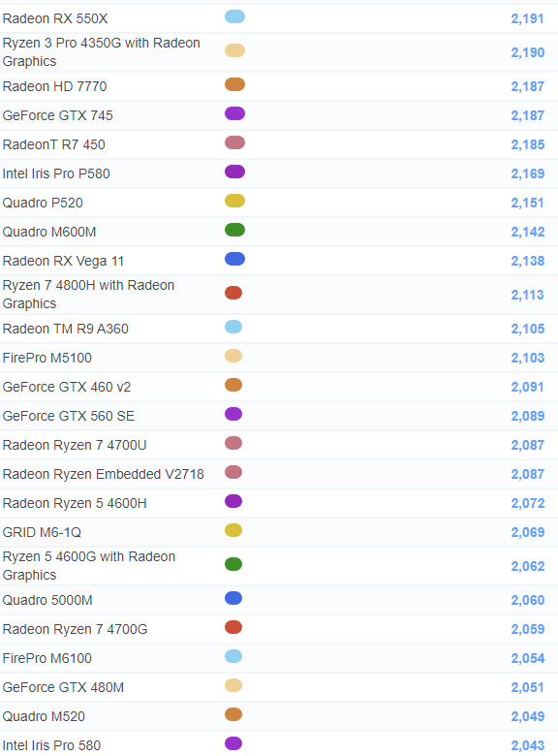Click score 2,187 in Radeon HD 7770 row
This screenshot has width=558, height=756.
click(527, 86)
